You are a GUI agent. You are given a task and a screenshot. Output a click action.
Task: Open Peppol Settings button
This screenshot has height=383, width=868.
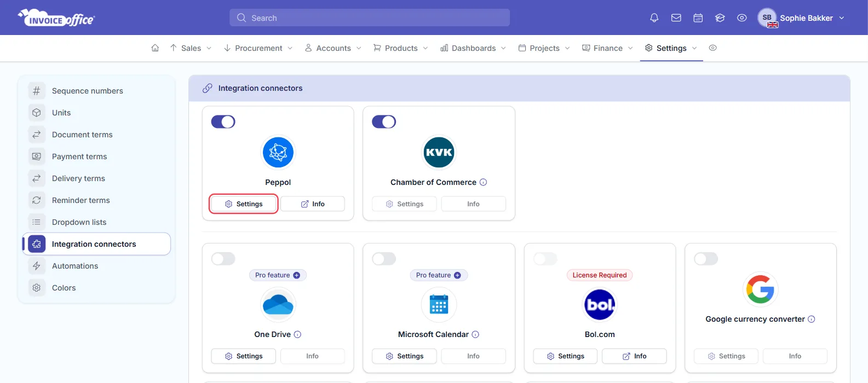coord(244,204)
